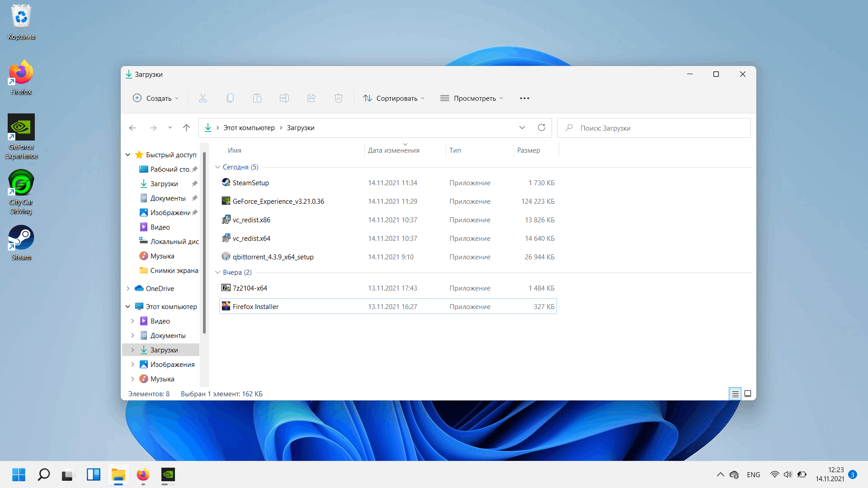This screenshot has width=868, height=488.
Task: Open Firefox from the taskbar
Action: point(143,474)
